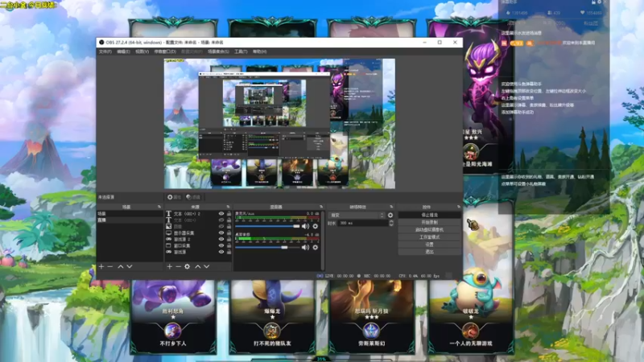The image size is (644, 362).
Task: Select the 直播 scene in the Scenes list
Action: [130, 220]
